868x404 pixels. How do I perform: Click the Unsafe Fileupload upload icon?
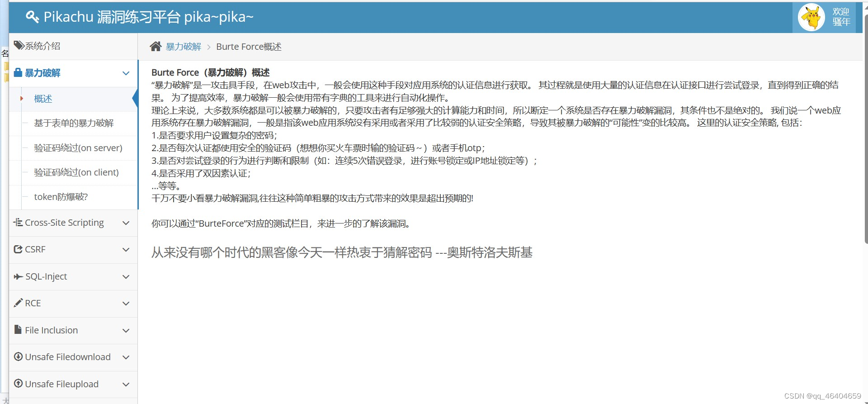coord(18,383)
